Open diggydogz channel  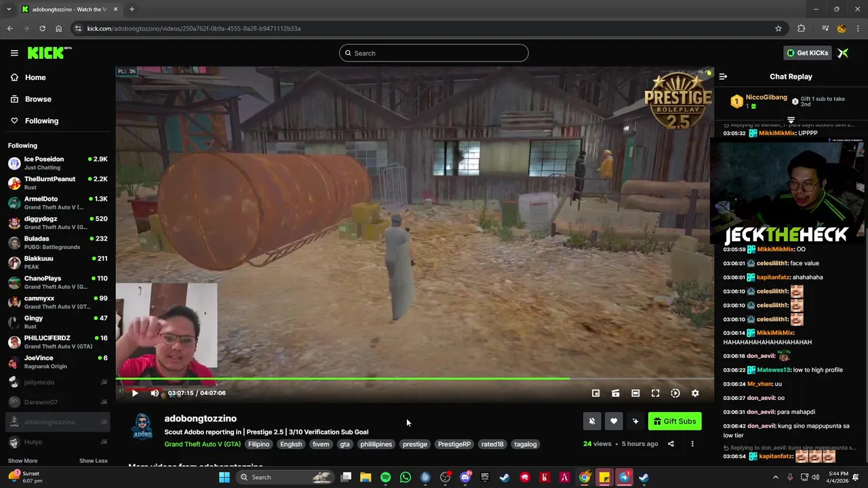pyautogui.click(x=58, y=223)
